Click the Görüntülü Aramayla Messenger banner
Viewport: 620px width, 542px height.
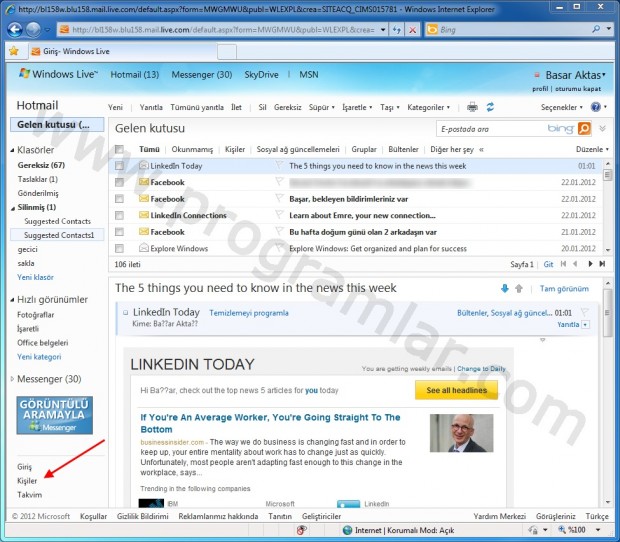[x=55, y=415]
